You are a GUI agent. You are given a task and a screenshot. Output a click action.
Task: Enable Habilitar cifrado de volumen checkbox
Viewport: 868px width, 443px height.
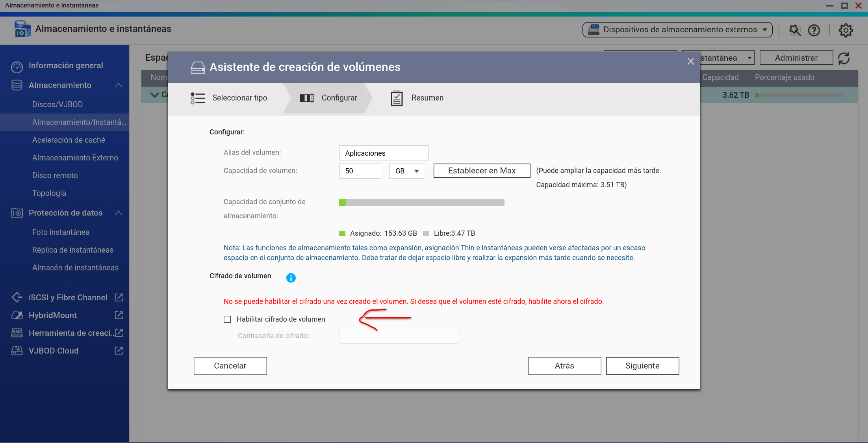coord(227,319)
